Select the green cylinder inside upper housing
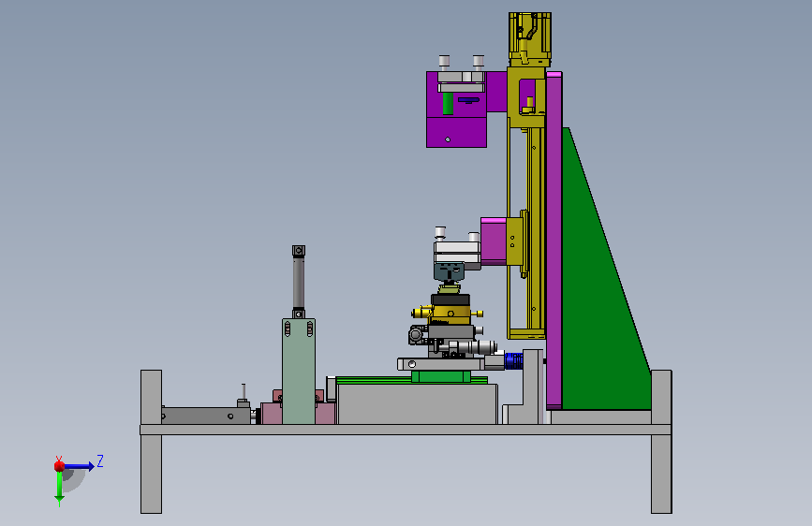This screenshot has width=812, height=526. pos(448,104)
